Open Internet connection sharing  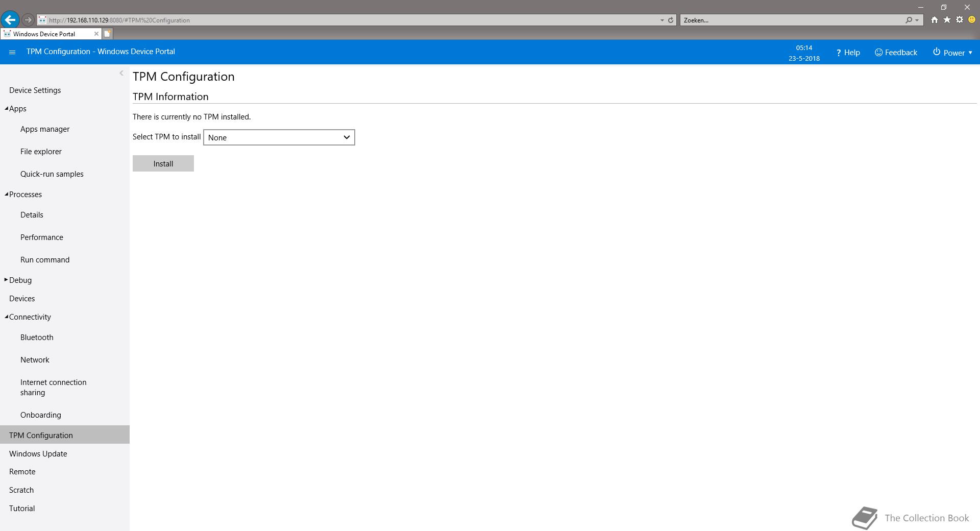click(x=54, y=388)
